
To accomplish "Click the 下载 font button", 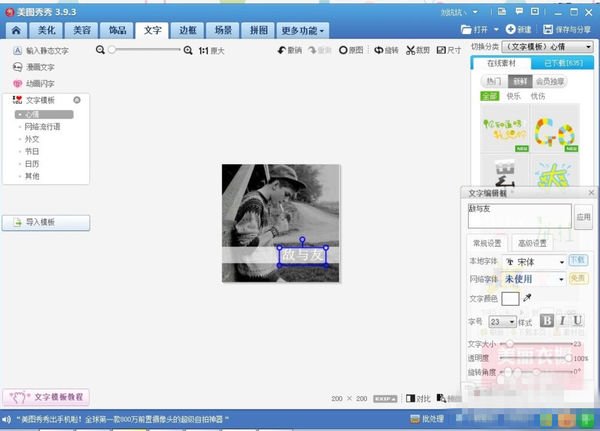I will 577,260.
